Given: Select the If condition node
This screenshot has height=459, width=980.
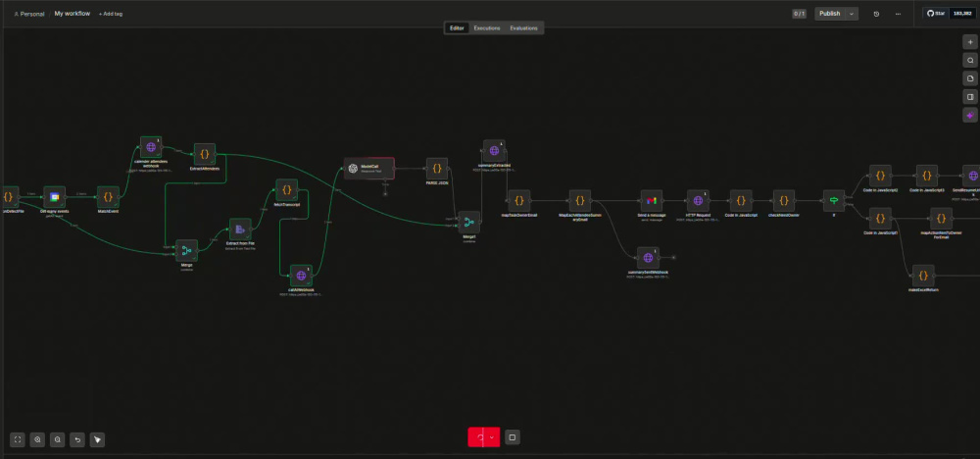Looking at the screenshot, I should 834,201.
